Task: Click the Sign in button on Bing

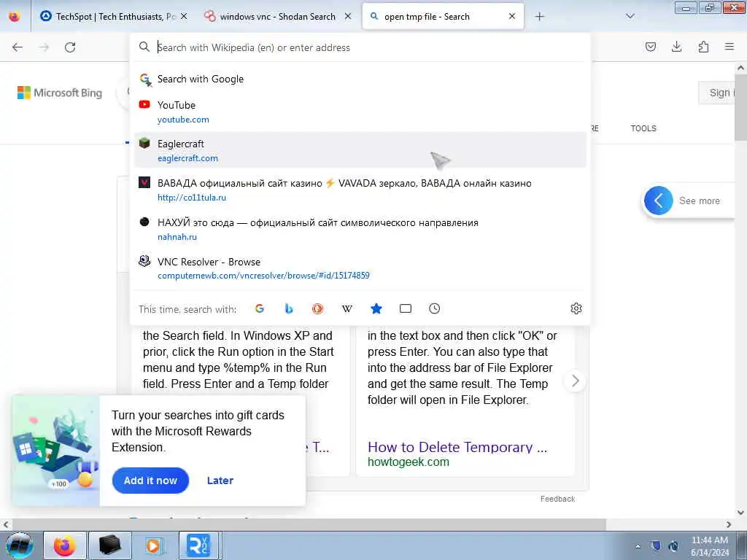Action: 717,93
